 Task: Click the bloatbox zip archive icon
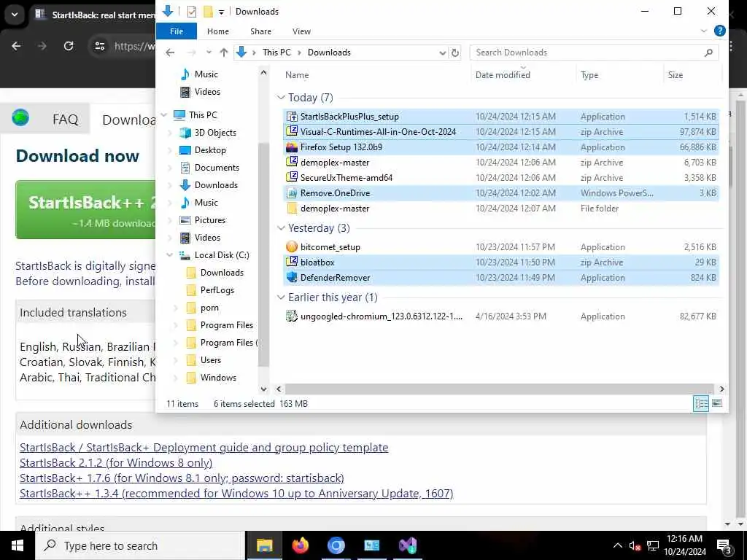[292, 262]
